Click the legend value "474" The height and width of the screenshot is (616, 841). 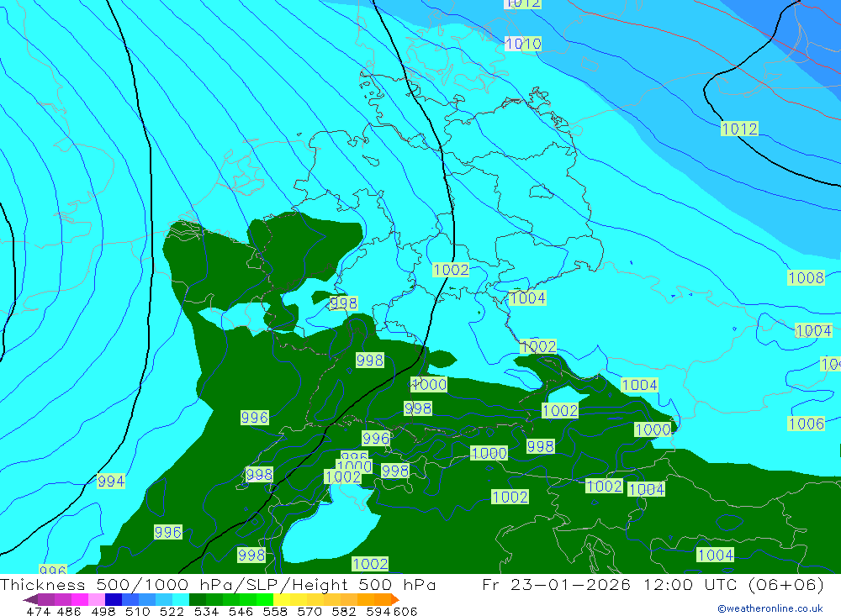(x=38, y=611)
